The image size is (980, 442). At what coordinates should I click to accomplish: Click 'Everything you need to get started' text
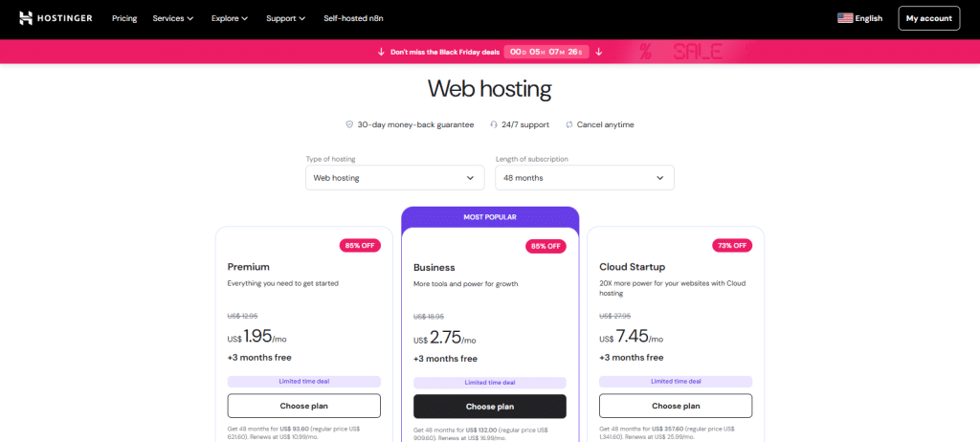pyautogui.click(x=283, y=283)
